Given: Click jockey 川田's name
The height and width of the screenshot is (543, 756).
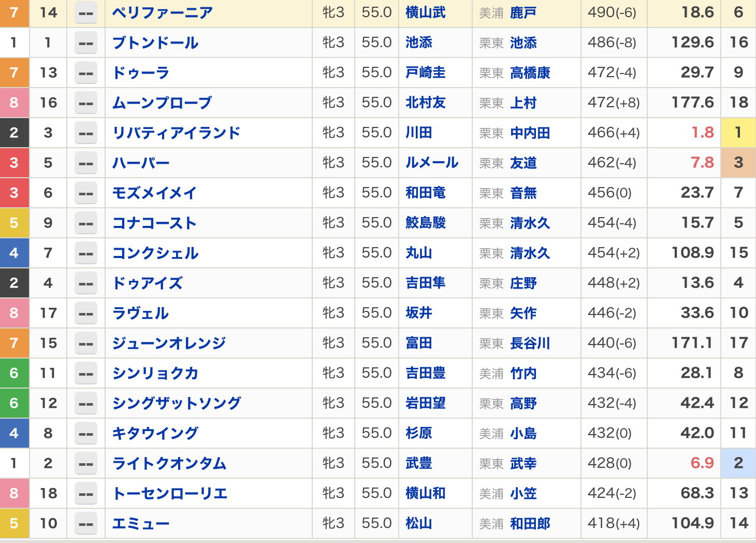Looking at the screenshot, I should [418, 133].
